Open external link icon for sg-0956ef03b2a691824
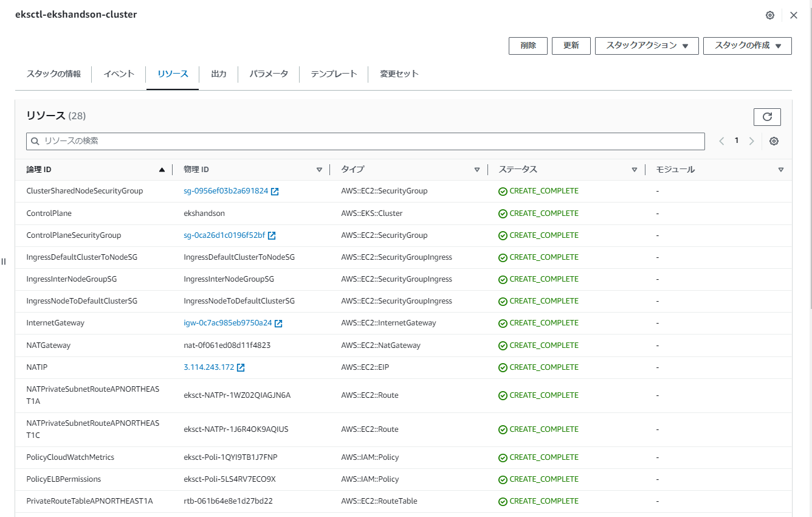The image size is (812, 517). pyautogui.click(x=275, y=191)
